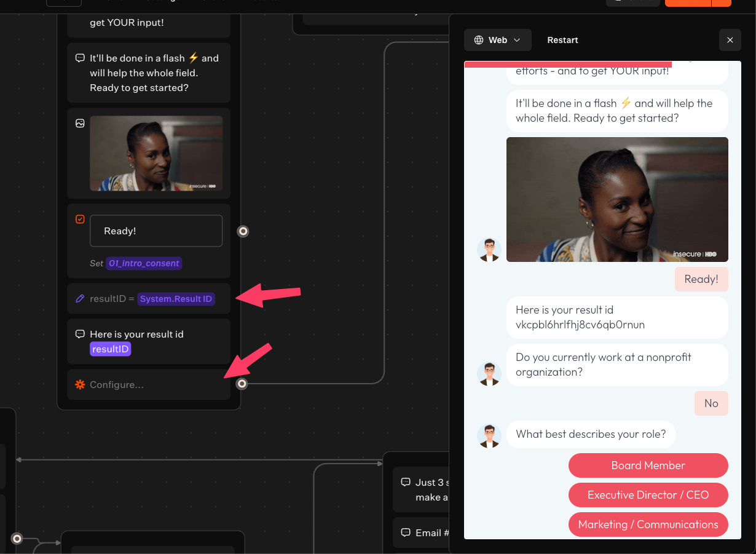Click the pencil icon next to resultID

(80, 299)
